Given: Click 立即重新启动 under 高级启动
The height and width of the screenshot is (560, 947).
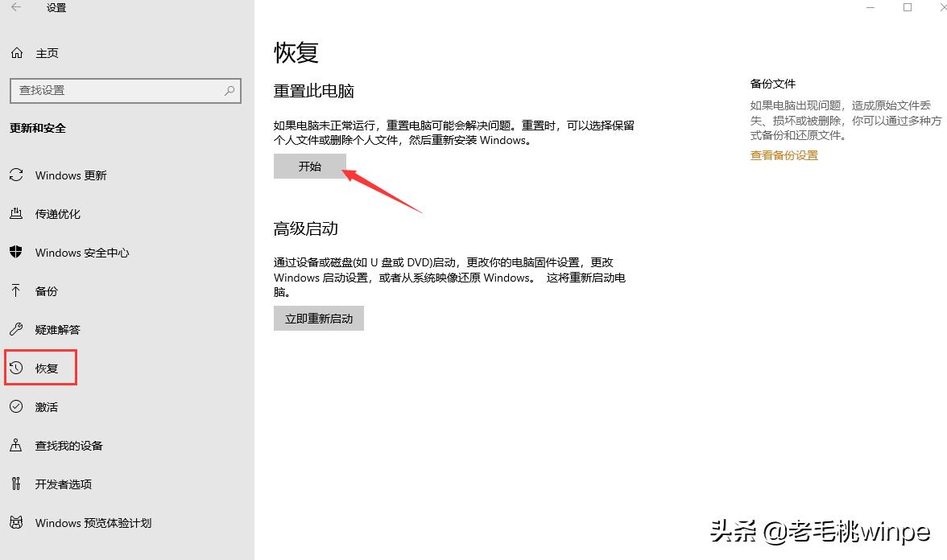Looking at the screenshot, I should 318,318.
